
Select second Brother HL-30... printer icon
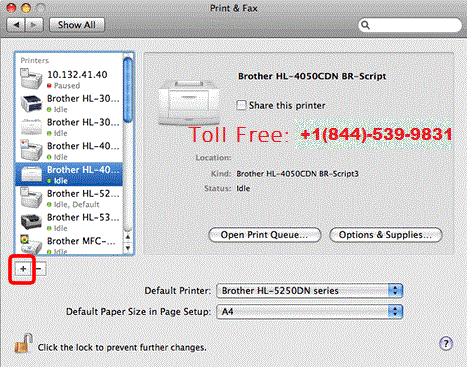pos(31,127)
